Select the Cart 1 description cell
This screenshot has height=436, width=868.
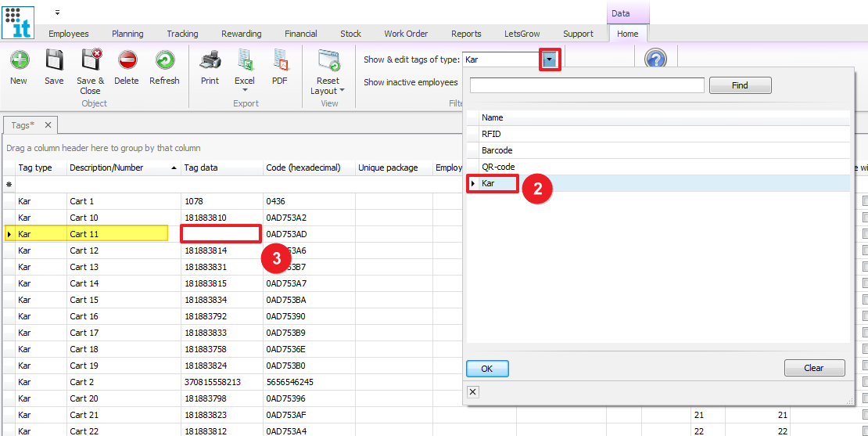(124, 201)
